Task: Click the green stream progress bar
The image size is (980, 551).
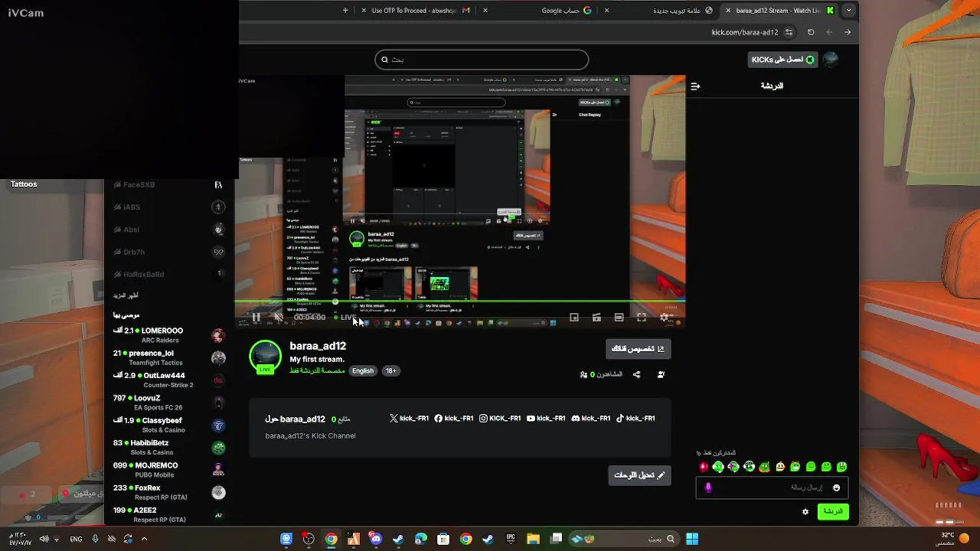Action: click(x=459, y=301)
